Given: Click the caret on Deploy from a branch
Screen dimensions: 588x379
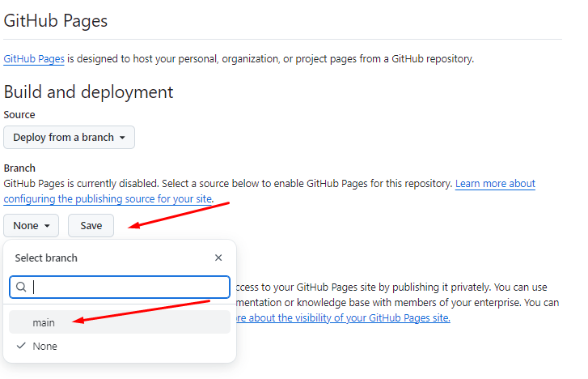Looking at the screenshot, I should 122,138.
